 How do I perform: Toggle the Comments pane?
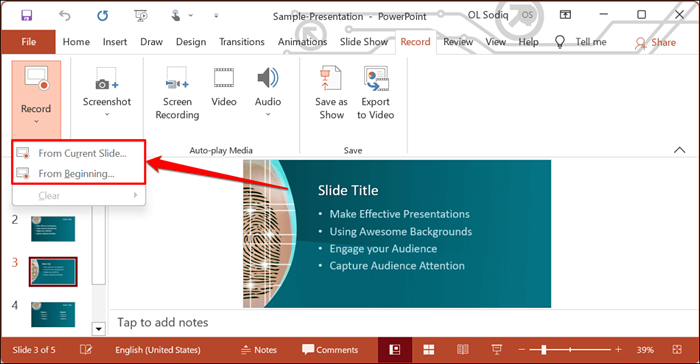click(x=330, y=350)
